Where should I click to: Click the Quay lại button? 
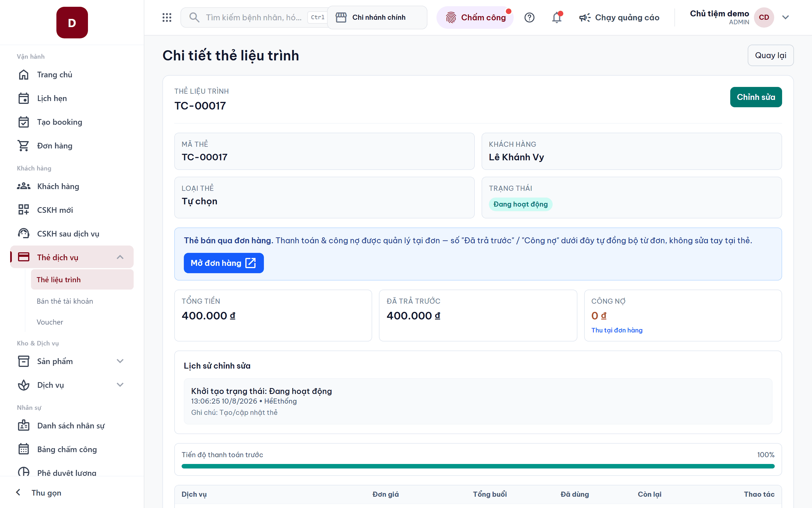770,55
